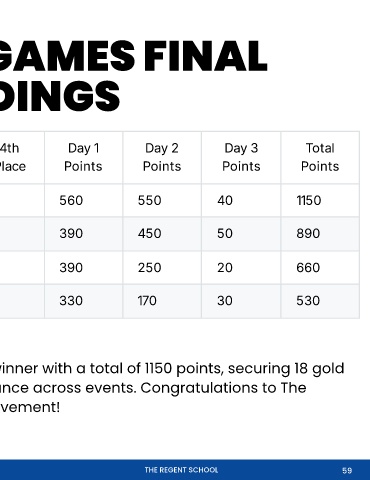The image size is (370, 480).
Task: Click the Day 1 Points column header
Action: pos(84,157)
